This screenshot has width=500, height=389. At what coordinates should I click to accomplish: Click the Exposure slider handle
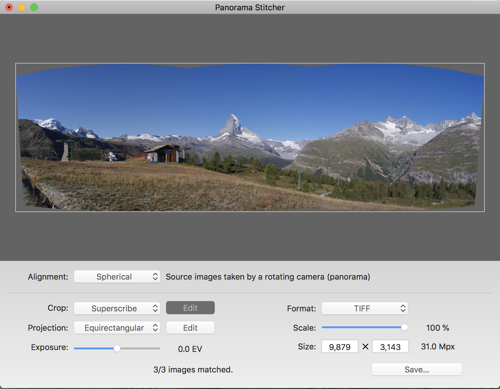pos(117,348)
